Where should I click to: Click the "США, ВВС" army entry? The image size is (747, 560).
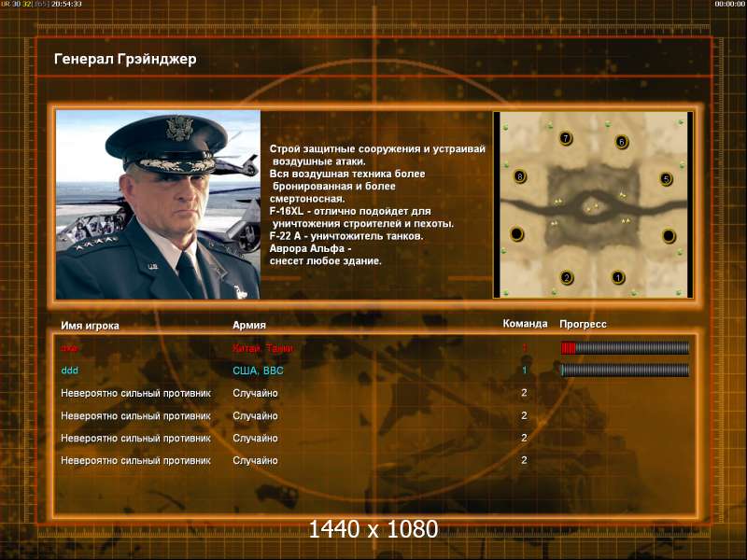point(258,371)
